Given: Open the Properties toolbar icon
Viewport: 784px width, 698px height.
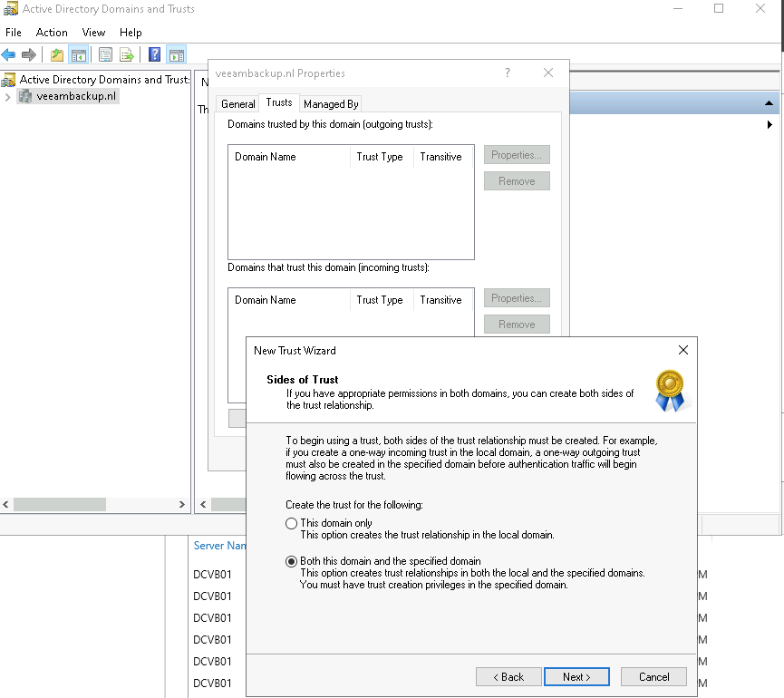Looking at the screenshot, I should pyautogui.click(x=106, y=55).
